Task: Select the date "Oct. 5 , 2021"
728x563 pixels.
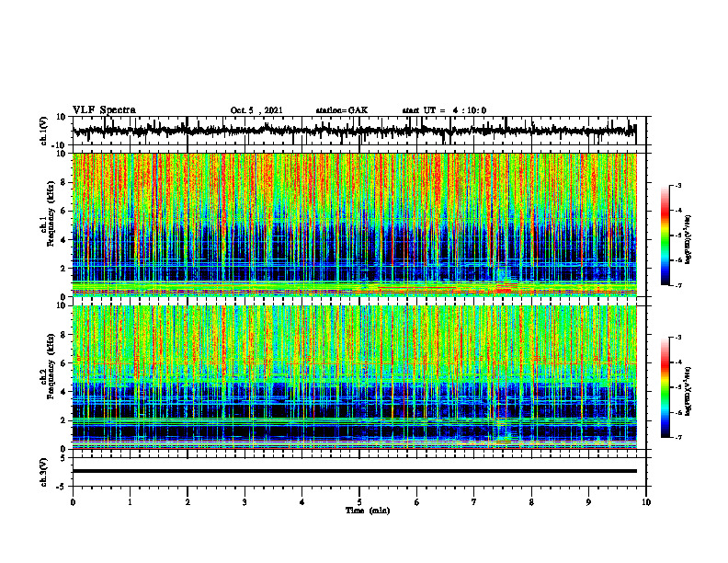Action: pyautogui.click(x=256, y=110)
